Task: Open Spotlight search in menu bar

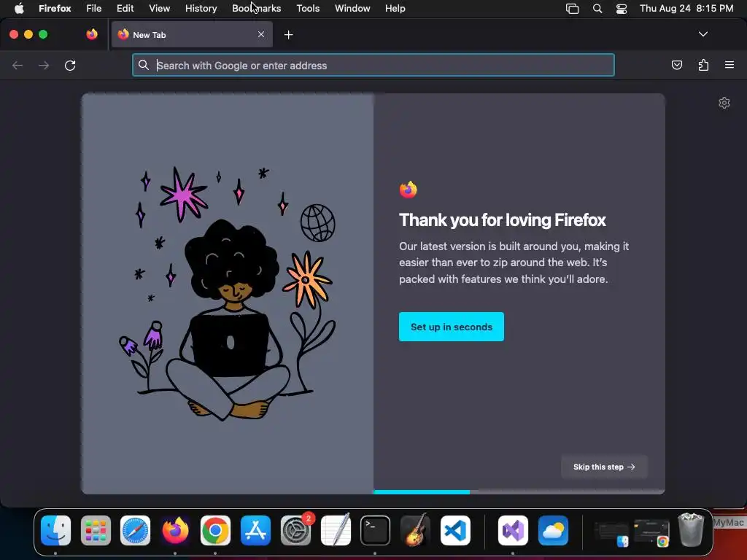Action: click(x=597, y=9)
